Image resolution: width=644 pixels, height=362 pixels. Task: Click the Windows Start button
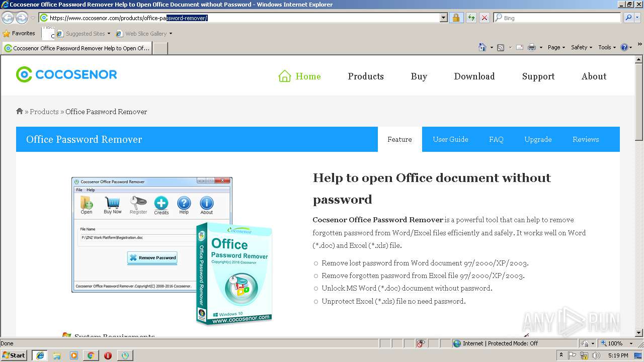point(15,355)
